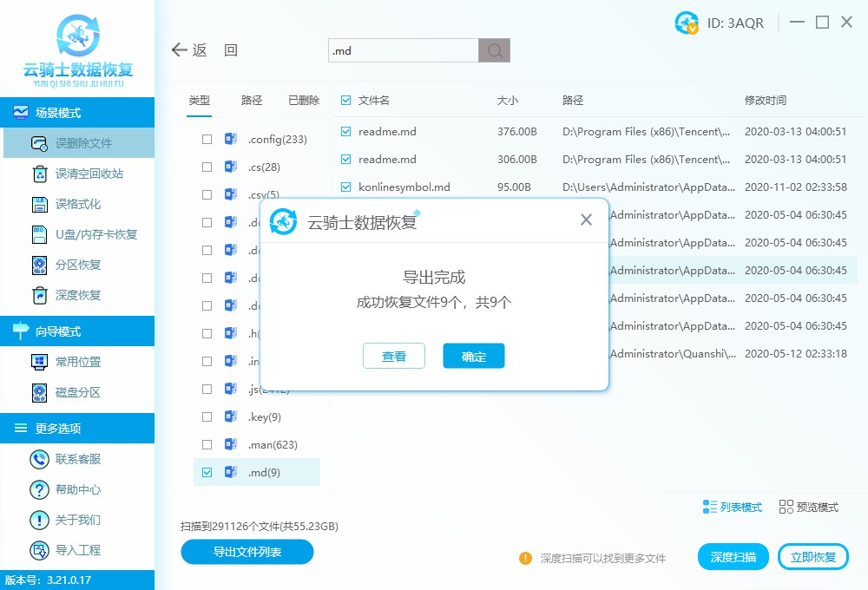Image resolution: width=868 pixels, height=590 pixels.
Task: Select the 路径 tab
Action: (x=252, y=100)
